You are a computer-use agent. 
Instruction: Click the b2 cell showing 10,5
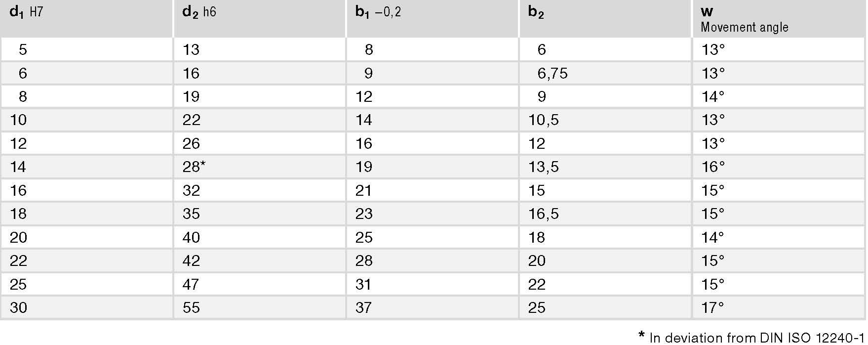[x=605, y=120]
